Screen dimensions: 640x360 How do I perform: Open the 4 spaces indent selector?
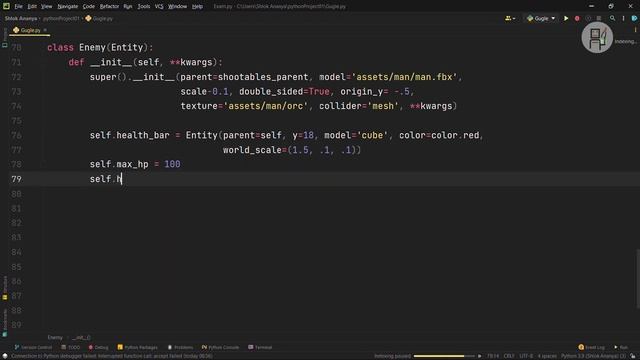[x=547, y=356]
